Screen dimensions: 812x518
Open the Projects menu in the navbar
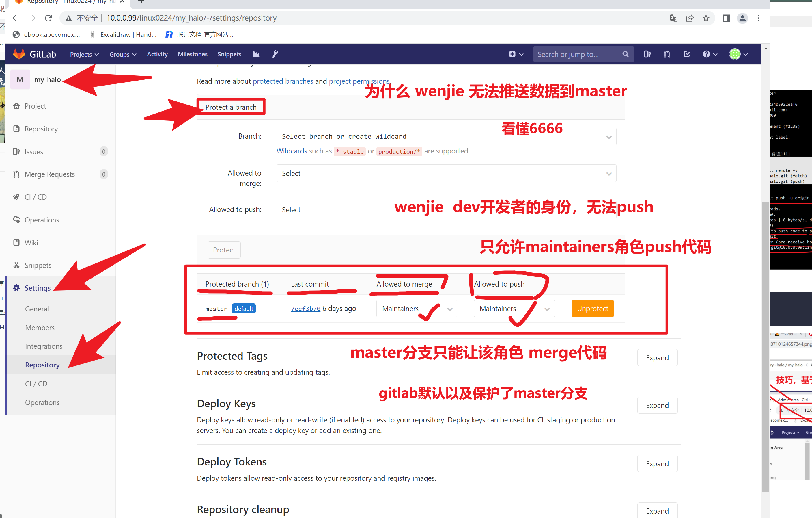[84, 54]
